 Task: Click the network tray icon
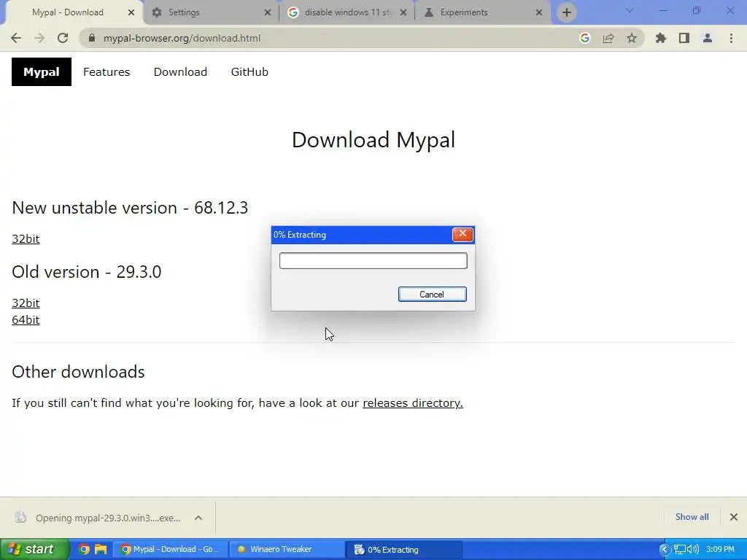coord(679,550)
